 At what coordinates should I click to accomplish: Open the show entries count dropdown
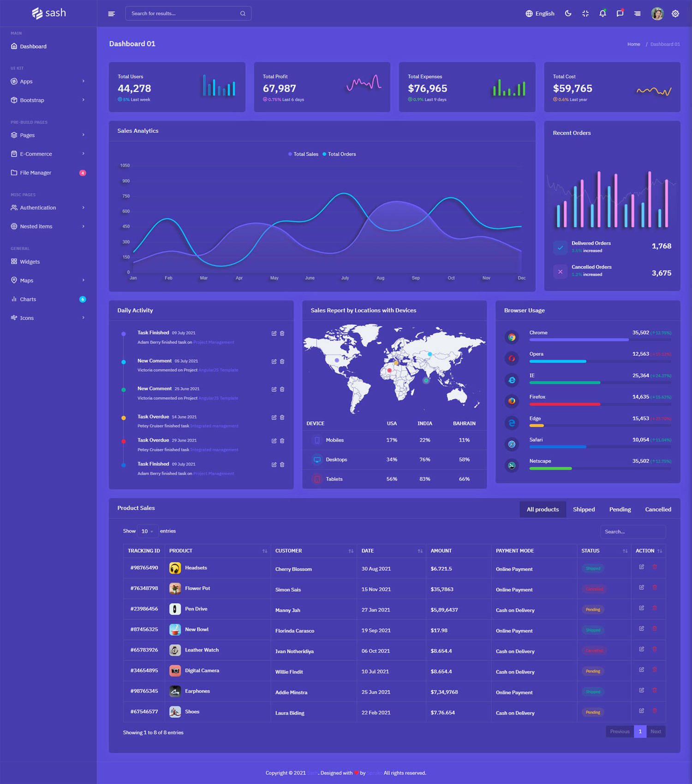point(148,531)
